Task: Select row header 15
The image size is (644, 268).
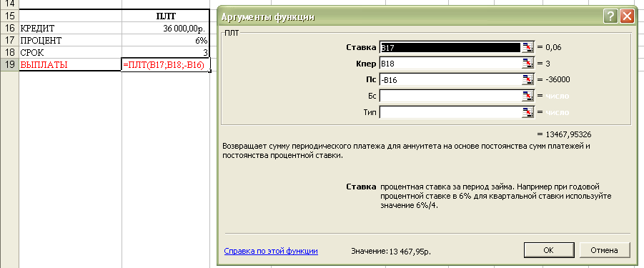Action: (x=9, y=16)
